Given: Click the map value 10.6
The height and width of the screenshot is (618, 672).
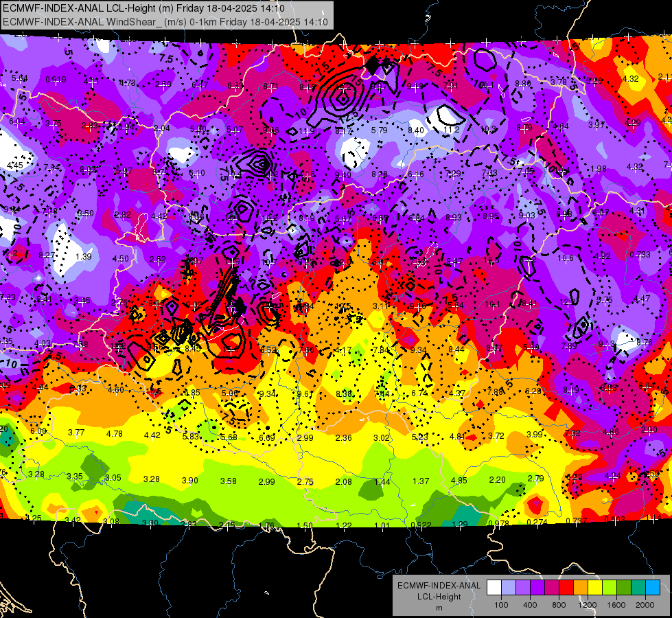Looking at the screenshot, I should point(566,257).
